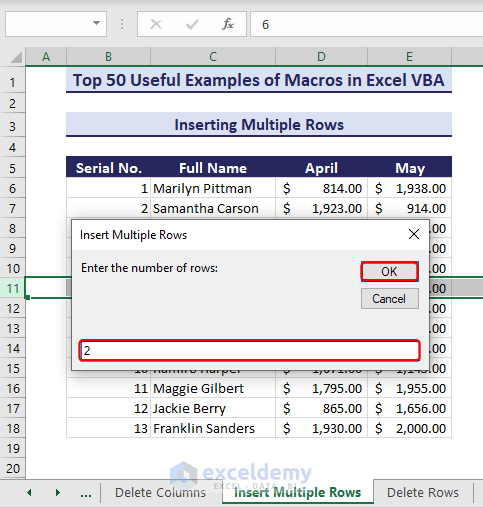Click the 'May' header cell

click(409, 168)
